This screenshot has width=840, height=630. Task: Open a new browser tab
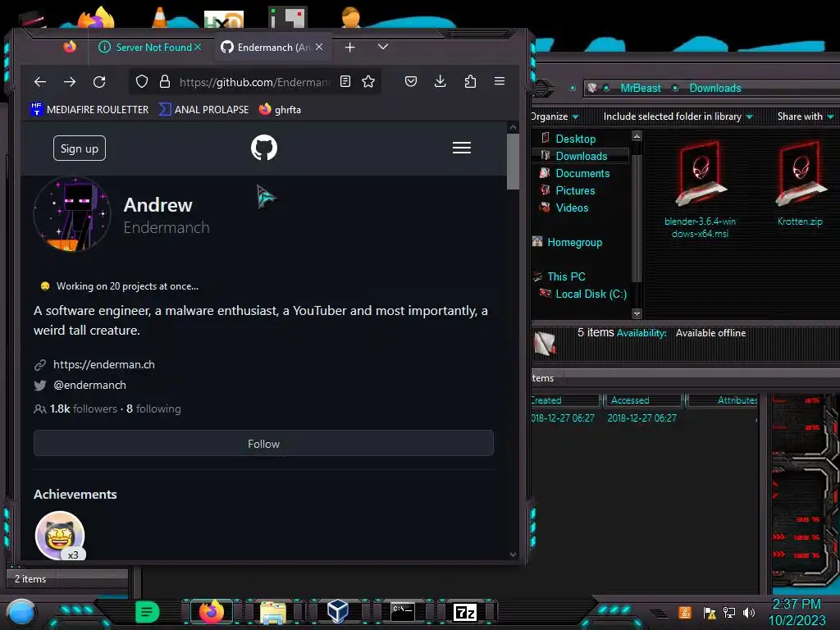point(349,48)
